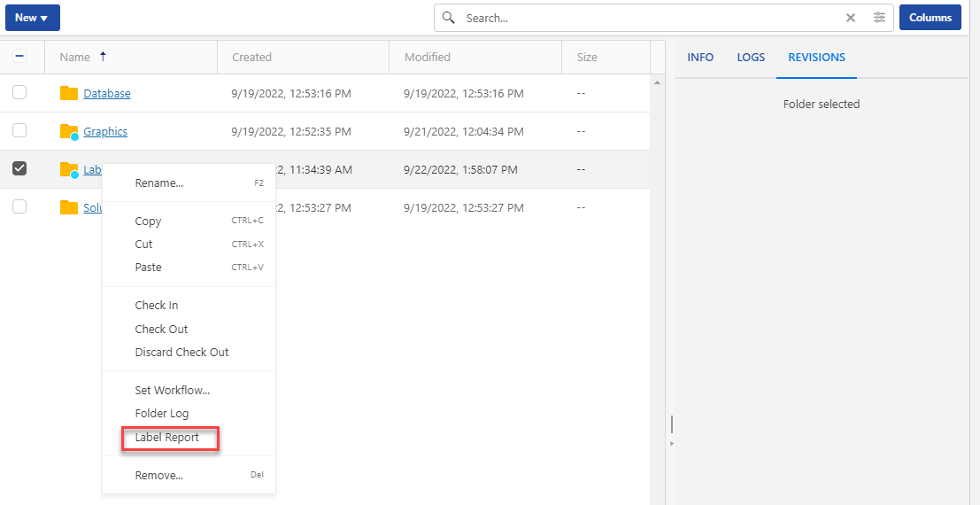Check the Database folder checkbox
The image size is (980, 505).
coord(19,93)
